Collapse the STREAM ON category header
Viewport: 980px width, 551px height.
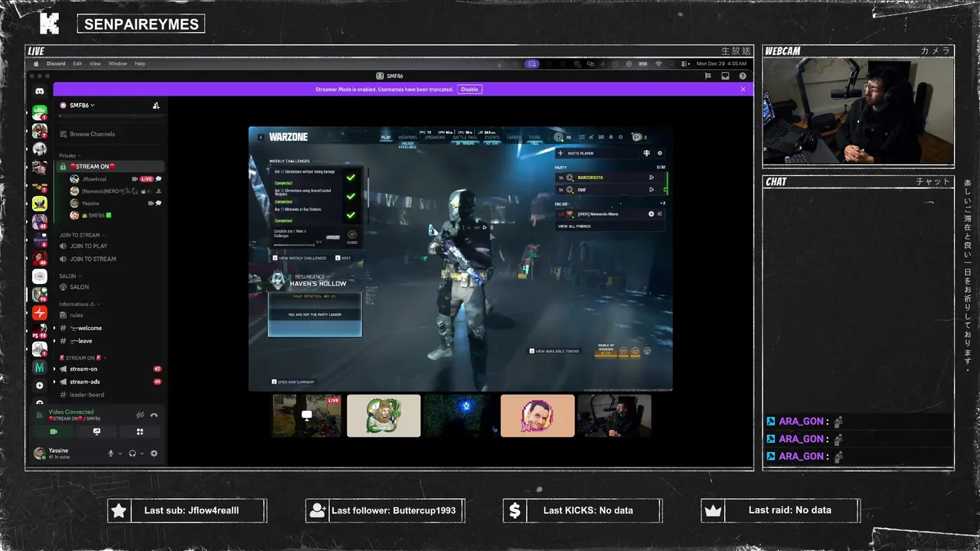click(x=82, y=357)
